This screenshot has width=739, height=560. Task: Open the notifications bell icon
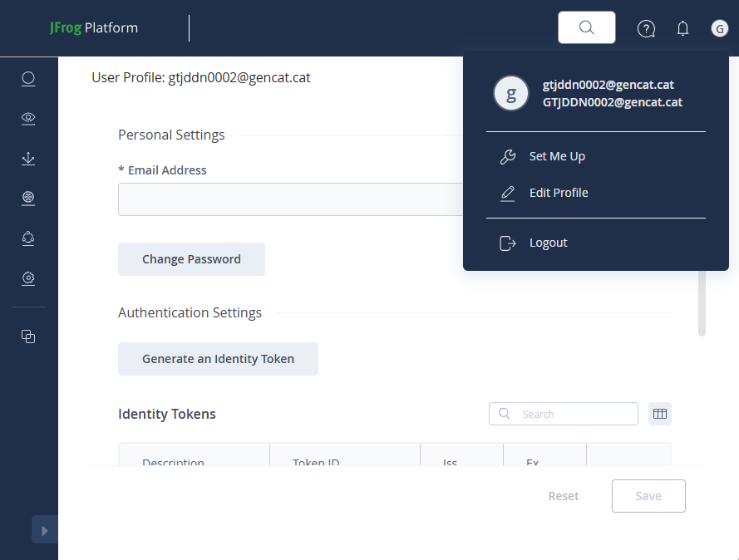coord(682,28)
